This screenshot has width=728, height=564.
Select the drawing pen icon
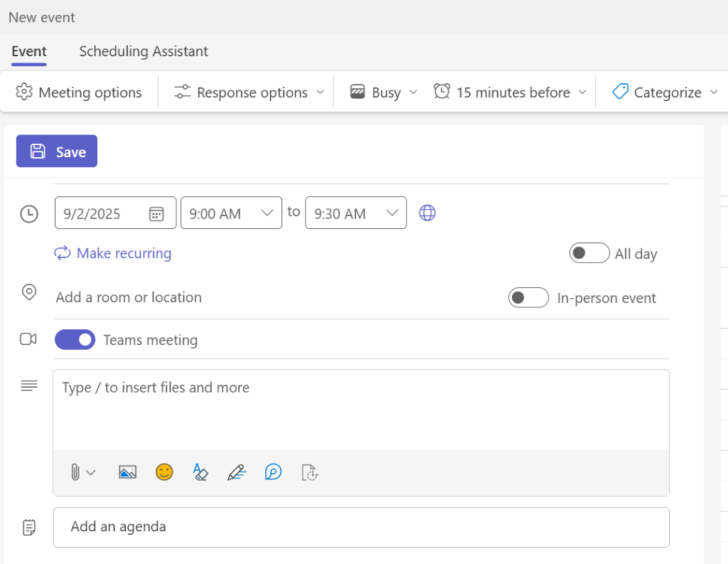(x=237, y=472)
